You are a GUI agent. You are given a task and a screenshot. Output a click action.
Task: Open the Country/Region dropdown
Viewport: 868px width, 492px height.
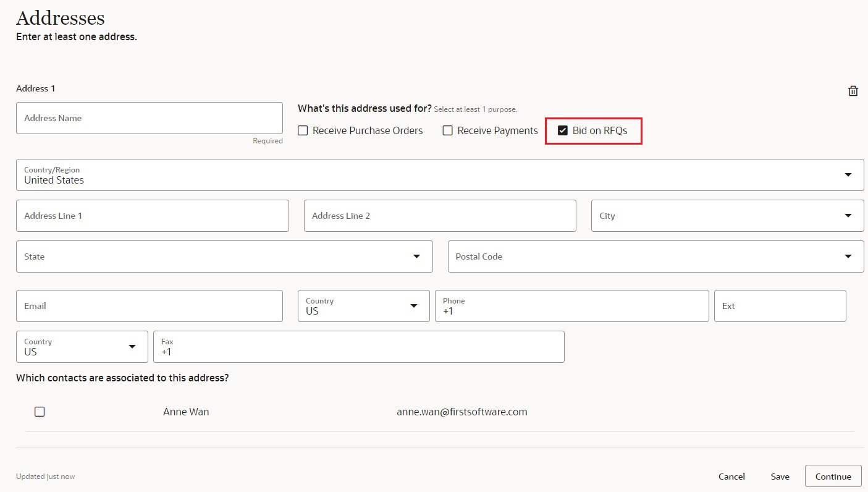tap(440, 175)
